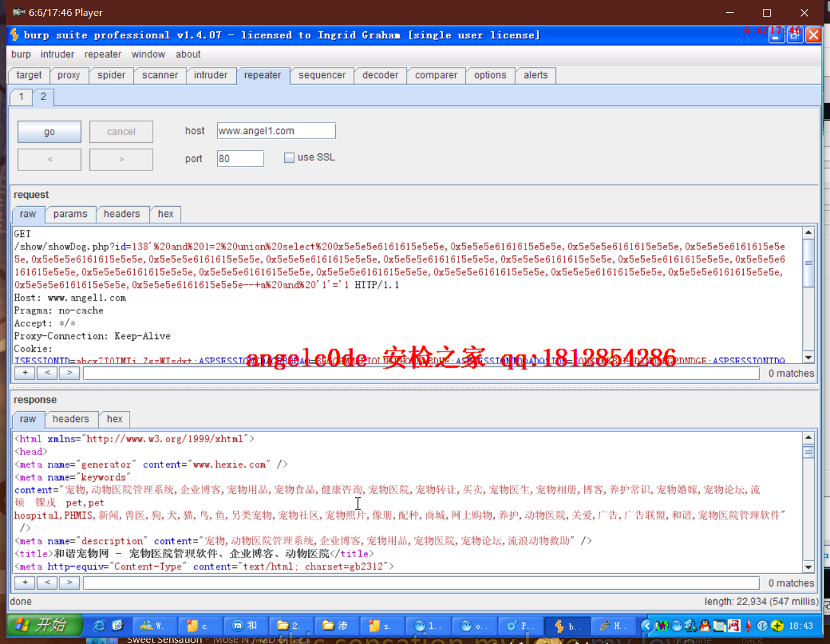Open response search options with the '+' button
This screenshot has width=830, height=644.
click(25, 582)
